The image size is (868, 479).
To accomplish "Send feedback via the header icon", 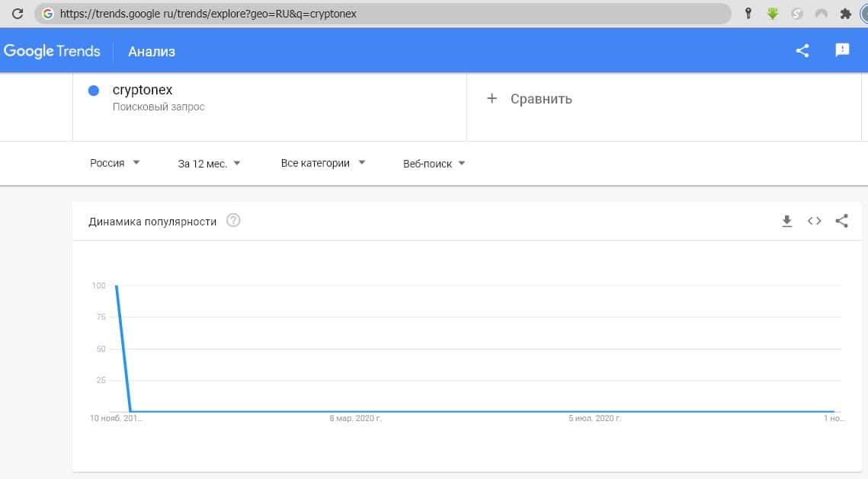I will click(x=842, y=50).
